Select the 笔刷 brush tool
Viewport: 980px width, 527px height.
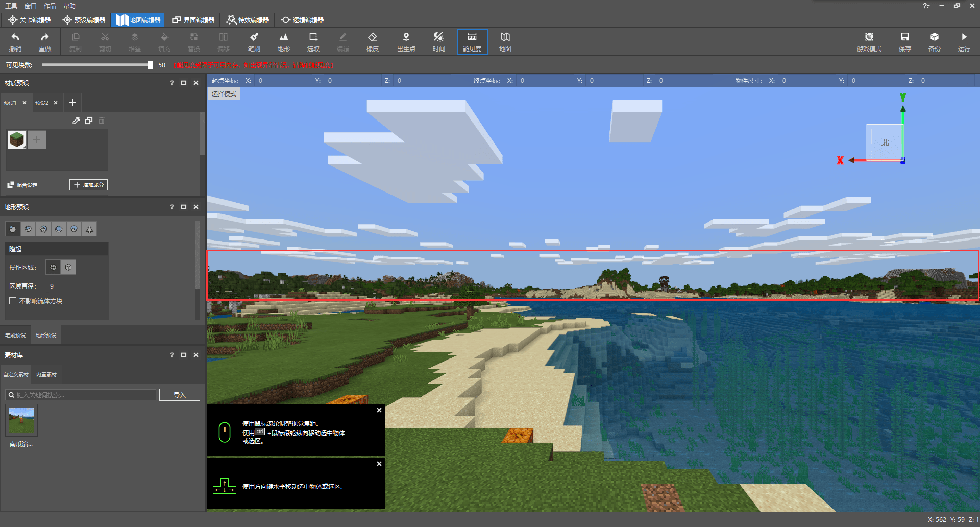[x=254, y=41]
